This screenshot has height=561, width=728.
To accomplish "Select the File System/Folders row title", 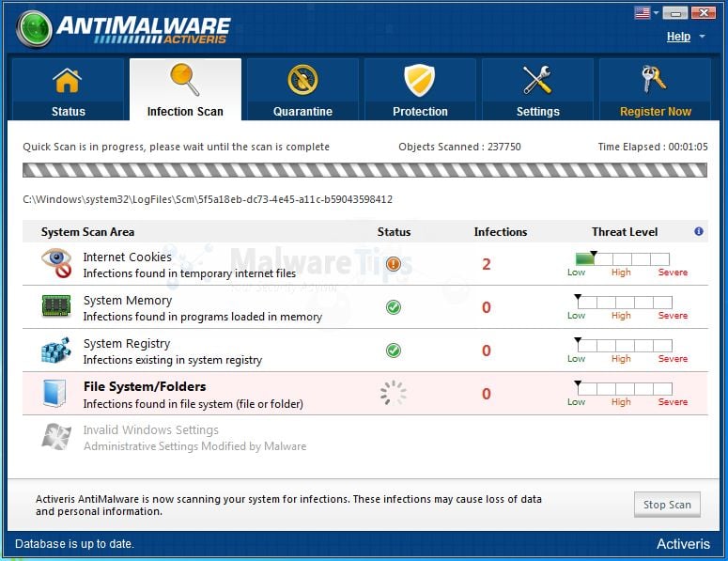I will (145, 386).
